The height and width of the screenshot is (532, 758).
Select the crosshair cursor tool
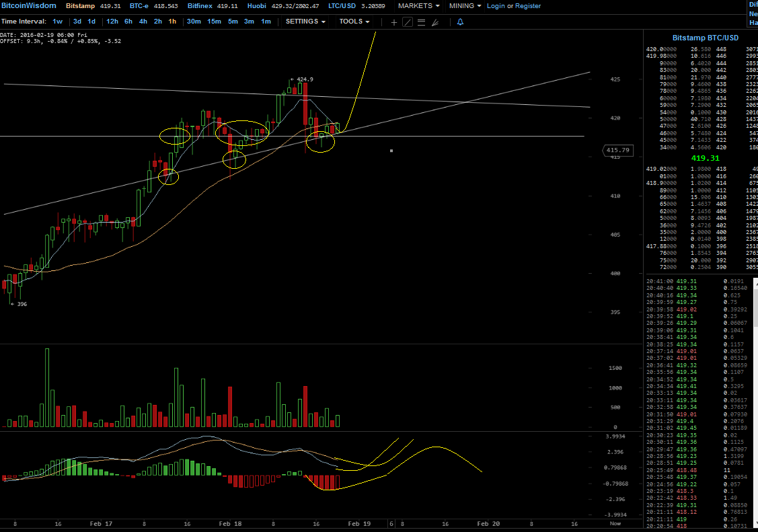click(x=394, y=22)
